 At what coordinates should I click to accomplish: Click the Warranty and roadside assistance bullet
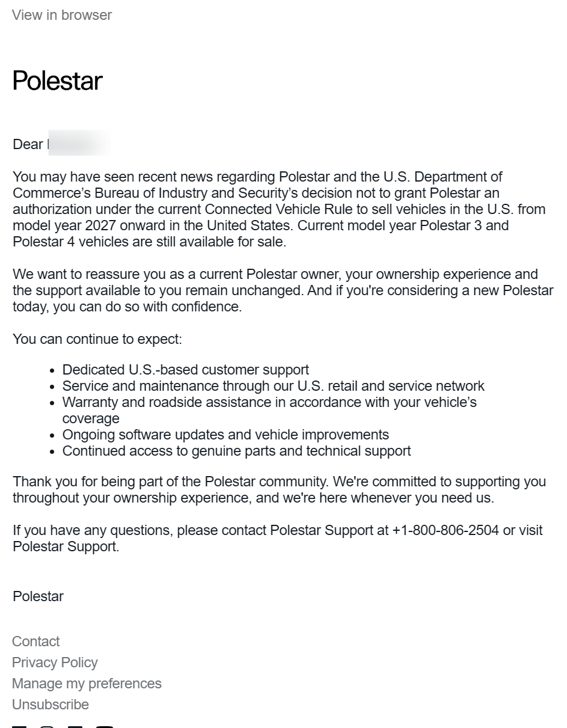click(269, 410)
